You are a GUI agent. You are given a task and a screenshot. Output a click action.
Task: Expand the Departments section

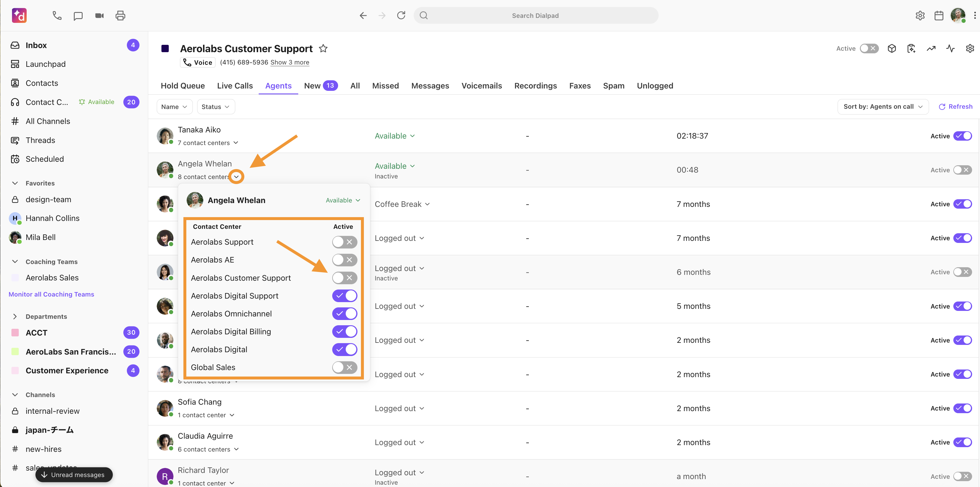point(15,316)
